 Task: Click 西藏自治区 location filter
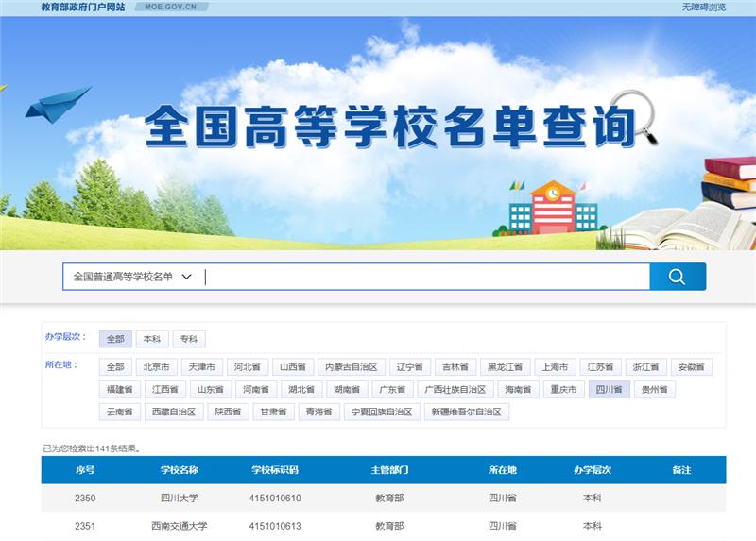click(x=174, y=412)
